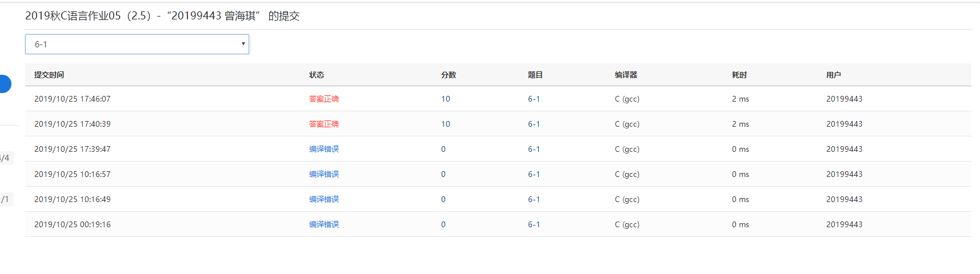Click the 状态 column header
Viewport: 980px width, 274px height.
click(317, 75)
